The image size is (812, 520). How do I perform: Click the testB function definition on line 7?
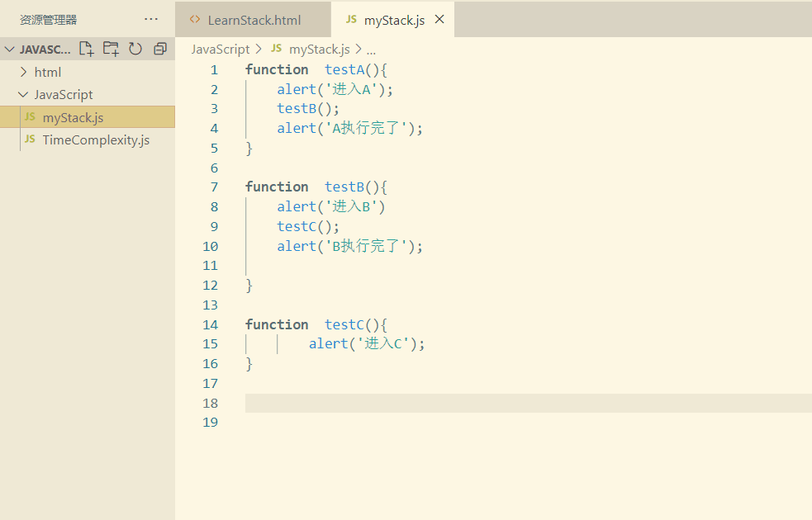344,187
